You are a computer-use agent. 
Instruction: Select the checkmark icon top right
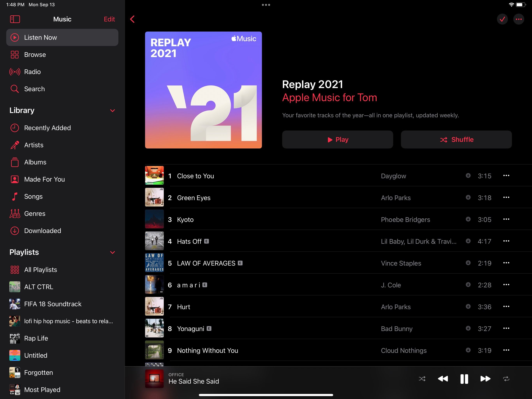[502, 19]
